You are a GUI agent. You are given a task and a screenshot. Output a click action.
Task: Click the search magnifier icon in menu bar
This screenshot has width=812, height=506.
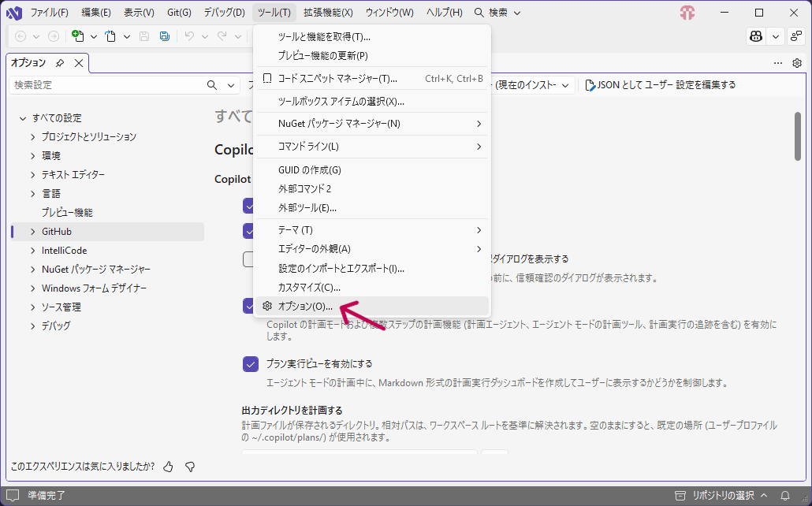coord(479,13)
